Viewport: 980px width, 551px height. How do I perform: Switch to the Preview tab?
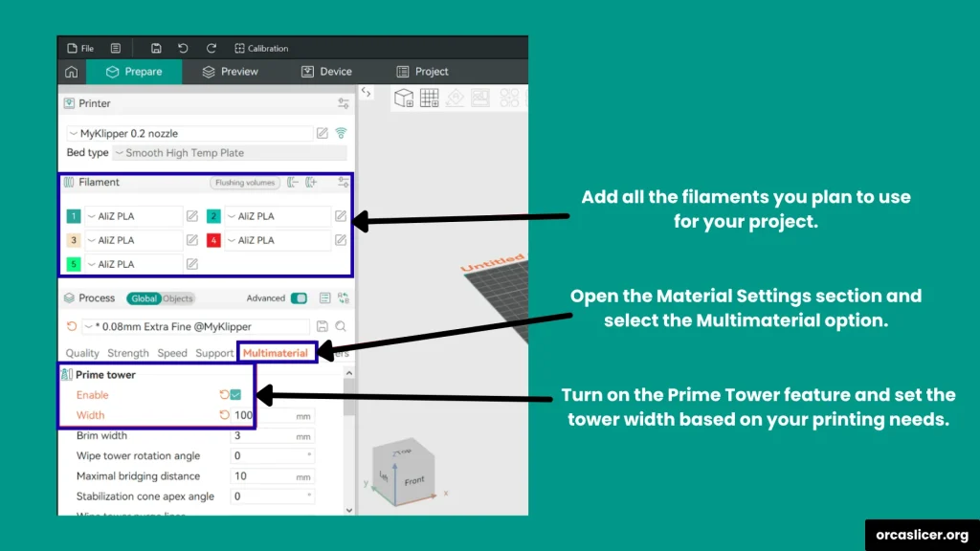tap(231, 72)
